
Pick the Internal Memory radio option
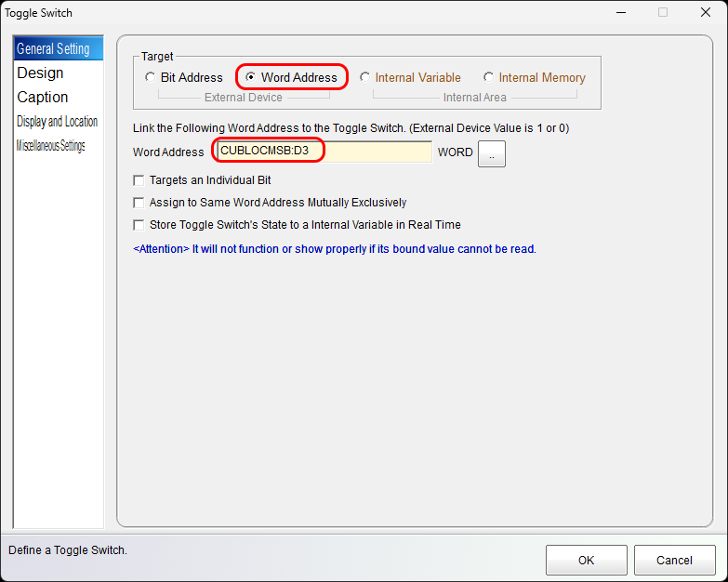tap(489, 78)
